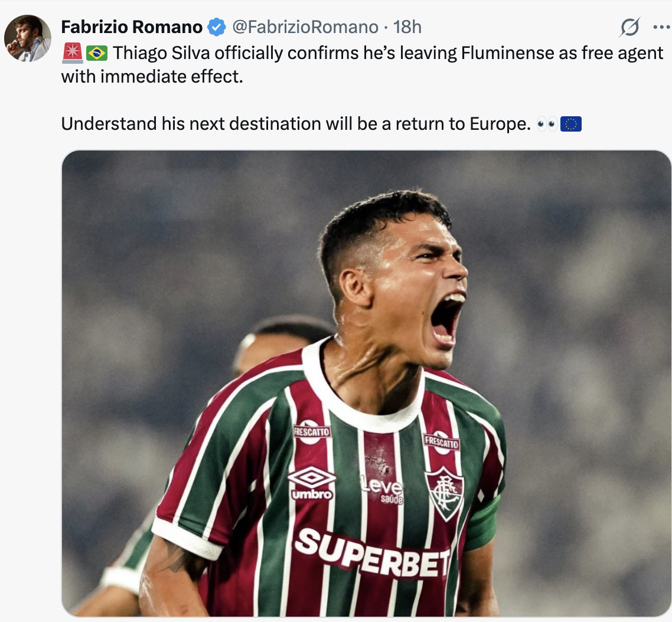
Task: Click the European Union flag emoji
Action: tap(570, 124)
